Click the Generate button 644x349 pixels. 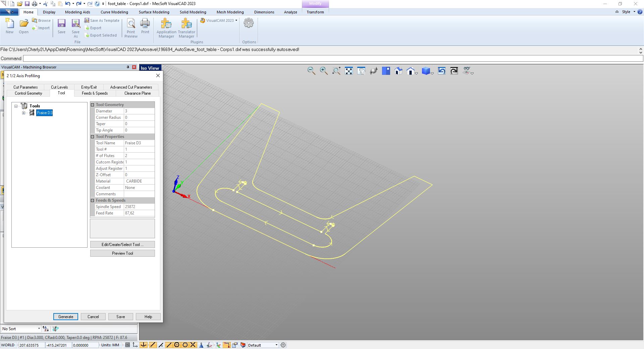66,316
